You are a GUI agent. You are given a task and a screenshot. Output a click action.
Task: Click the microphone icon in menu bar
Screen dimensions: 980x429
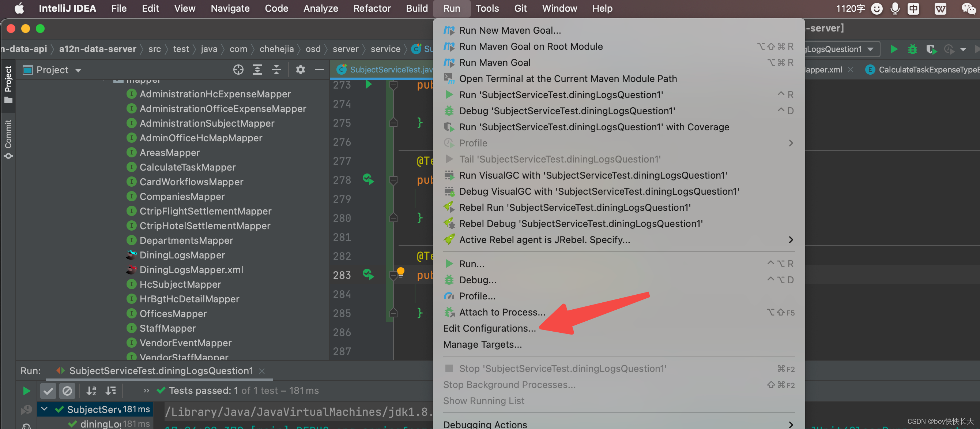(x=895, y=8)
